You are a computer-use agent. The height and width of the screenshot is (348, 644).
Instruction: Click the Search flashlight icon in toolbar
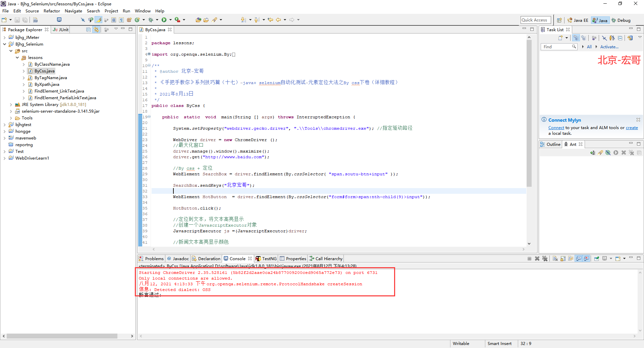click(215, 20)
